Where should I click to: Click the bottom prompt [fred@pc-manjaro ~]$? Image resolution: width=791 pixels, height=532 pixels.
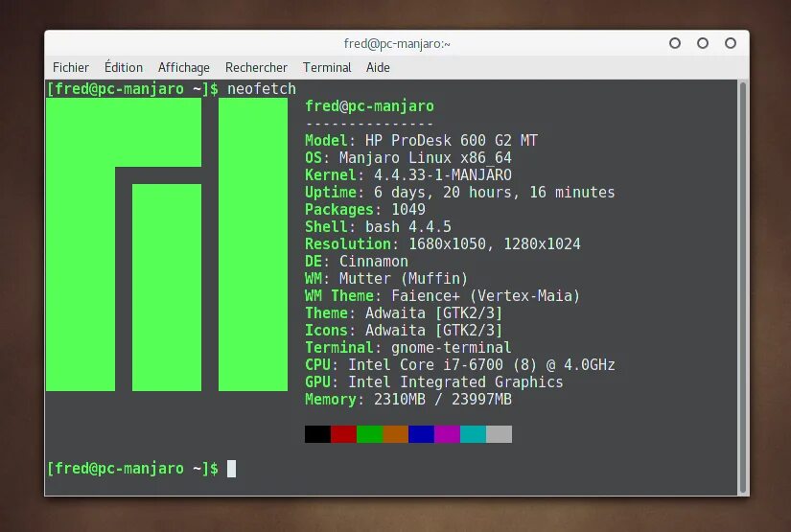click(x=132, y=469)
